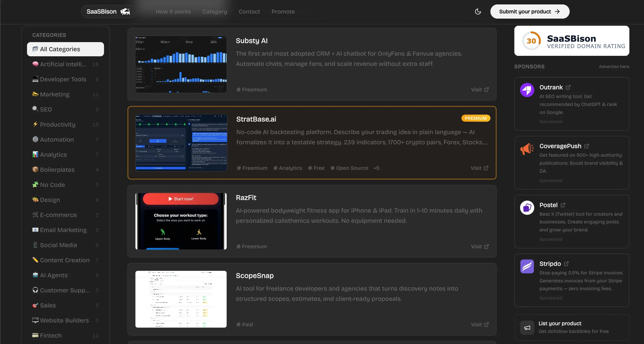Select the All Categories filter
This screenshot has width=644, height=344.
[x=65, y=49]
